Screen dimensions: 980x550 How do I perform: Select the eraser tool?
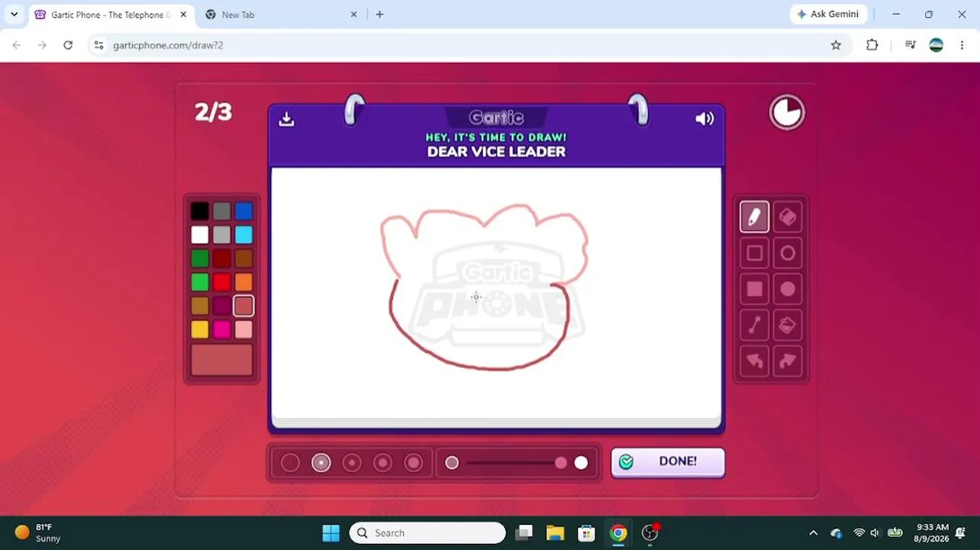coord(788,217)
